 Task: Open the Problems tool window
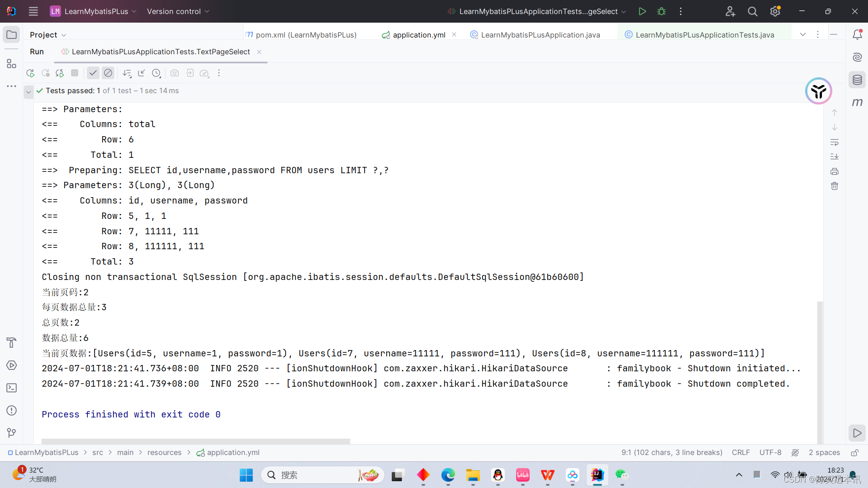click(x=11, y=410)
